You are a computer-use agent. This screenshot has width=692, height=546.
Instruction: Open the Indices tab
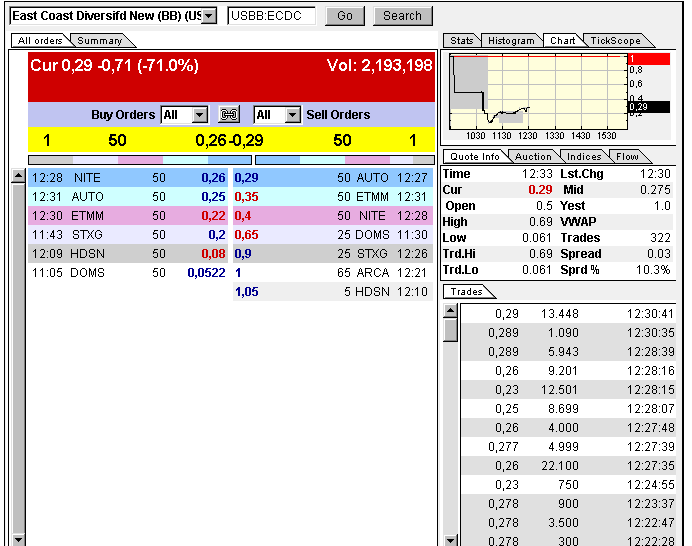pyautogui.click(x=584, y=157)
